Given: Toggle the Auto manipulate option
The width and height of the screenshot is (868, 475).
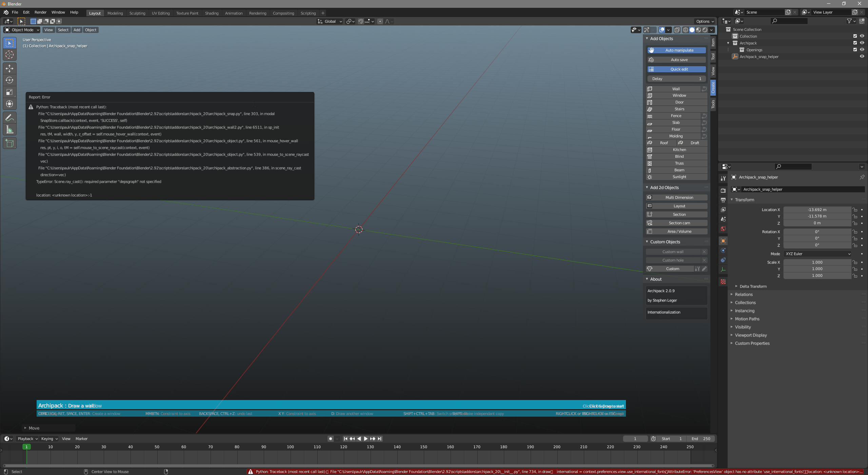Looking at the screenshot, I should click(676, 50).
